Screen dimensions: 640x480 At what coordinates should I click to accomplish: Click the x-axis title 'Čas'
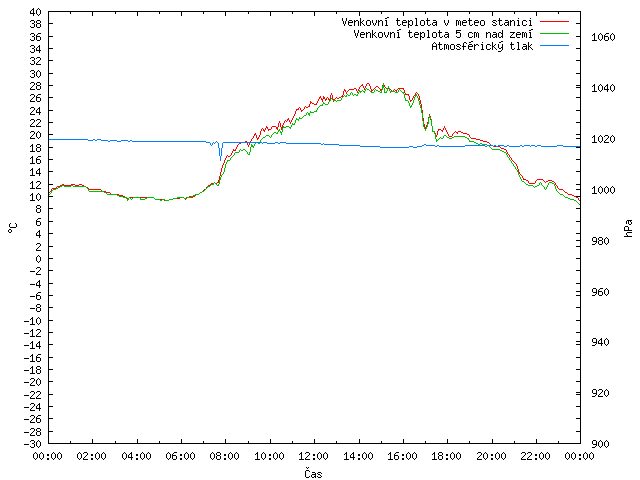tap(313, 473)
